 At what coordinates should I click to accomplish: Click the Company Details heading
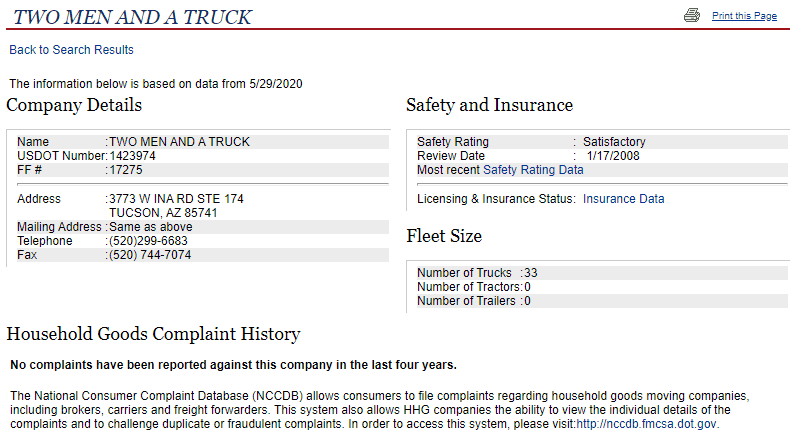coord(74,105)
